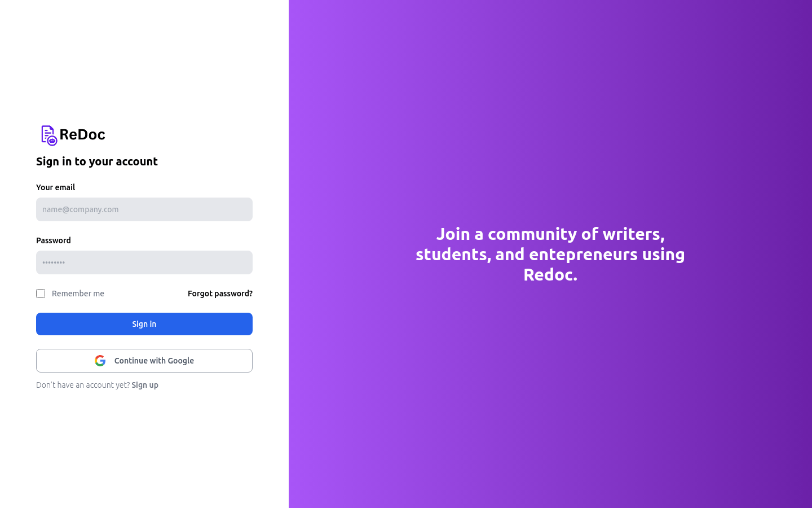Click the community tagline on the purple panel
The image size is (812, 508).
coord(550,254)
